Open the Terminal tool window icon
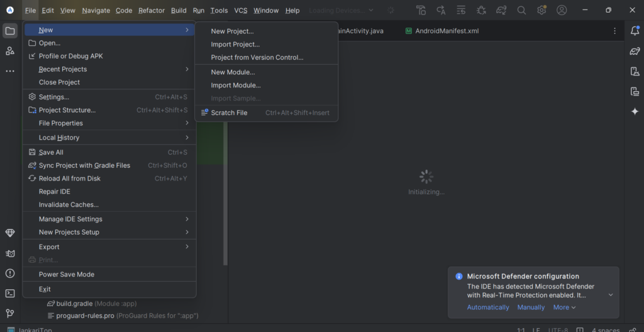Image resolution: width=644 pixels, height=332 pixels. (10, 294)
